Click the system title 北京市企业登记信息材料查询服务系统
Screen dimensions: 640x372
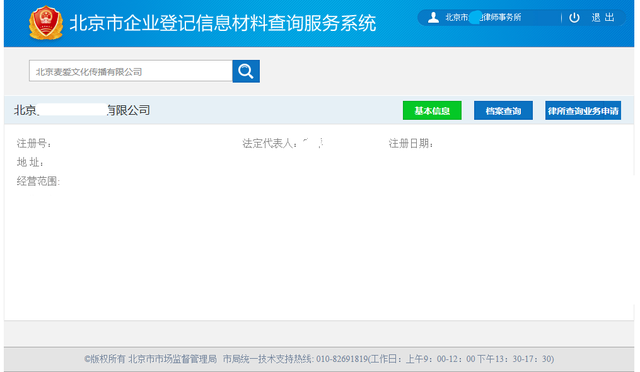click(222, 23)
